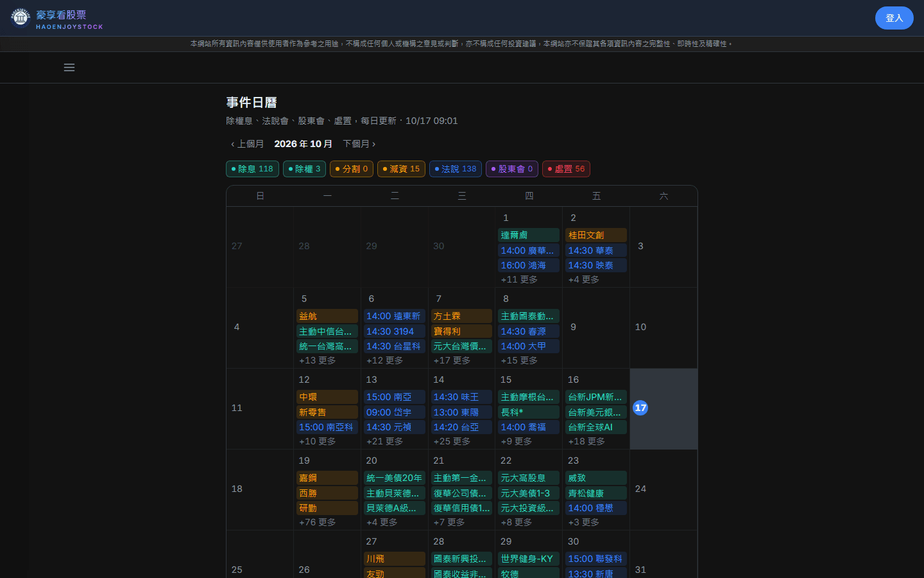Open the 台新全球AI event
This screenshot has width=924, height=578.
click(596, 427)
